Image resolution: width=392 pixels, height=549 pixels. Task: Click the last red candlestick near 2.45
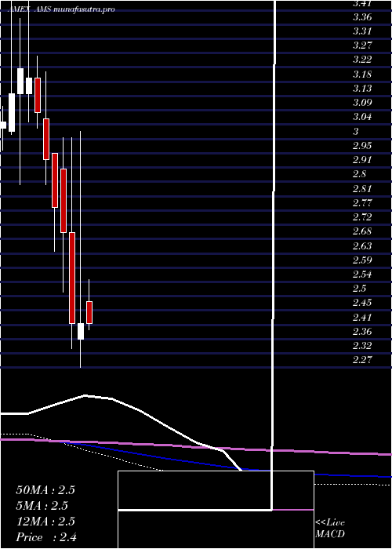(x=89, y=312)
